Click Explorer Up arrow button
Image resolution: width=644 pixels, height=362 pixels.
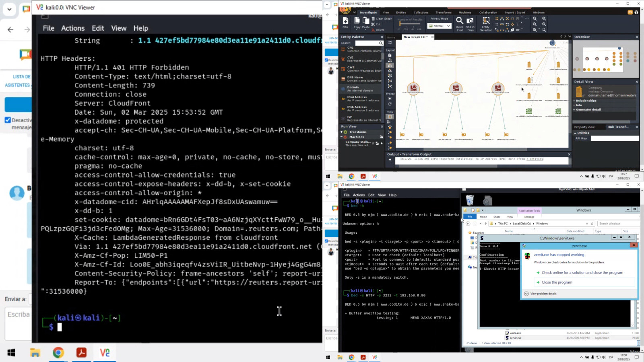[x=485, y=224]
